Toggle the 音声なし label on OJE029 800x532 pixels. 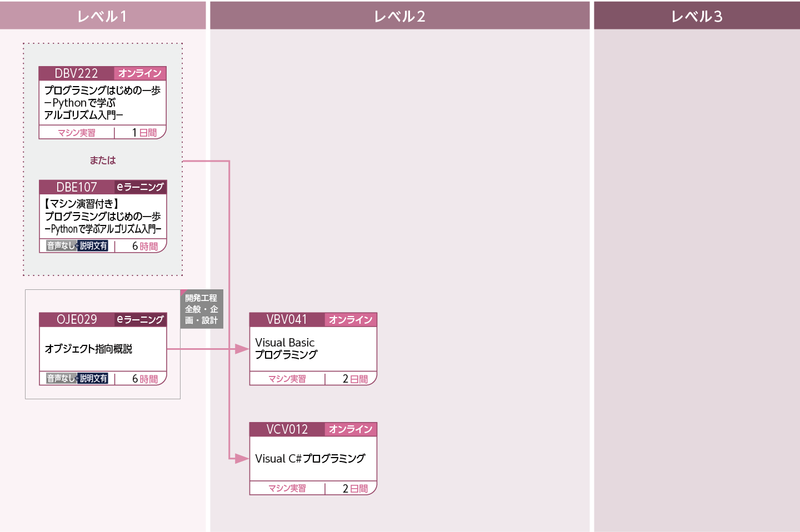coord(60,378)
